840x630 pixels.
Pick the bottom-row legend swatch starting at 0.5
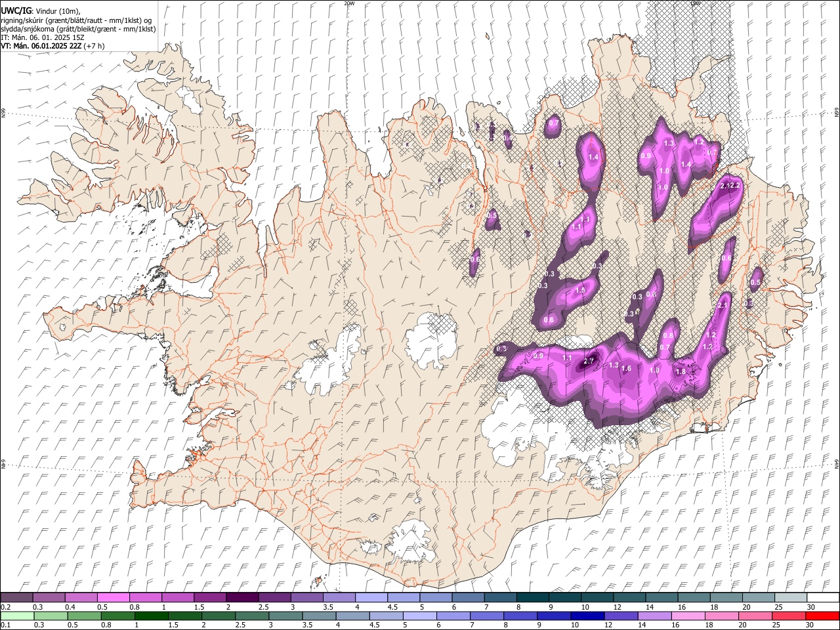84,616
